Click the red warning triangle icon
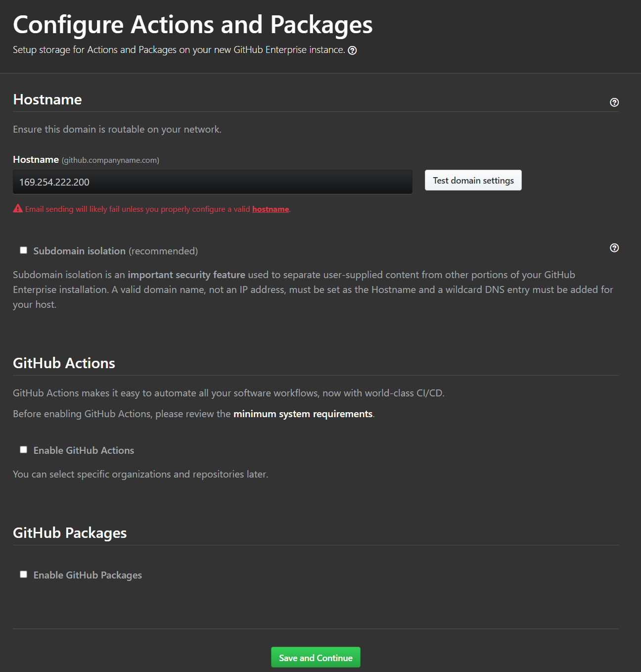 pos(18,208)
